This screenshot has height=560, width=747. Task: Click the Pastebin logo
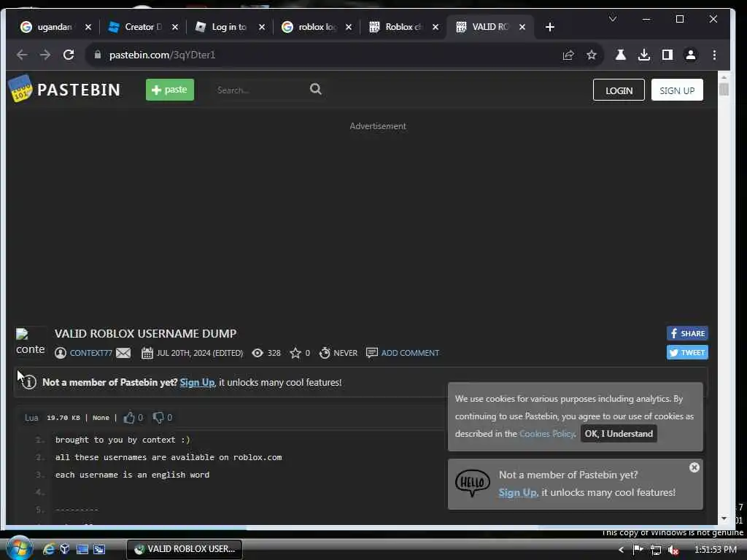pyautogui.click(x=65, y=90)
